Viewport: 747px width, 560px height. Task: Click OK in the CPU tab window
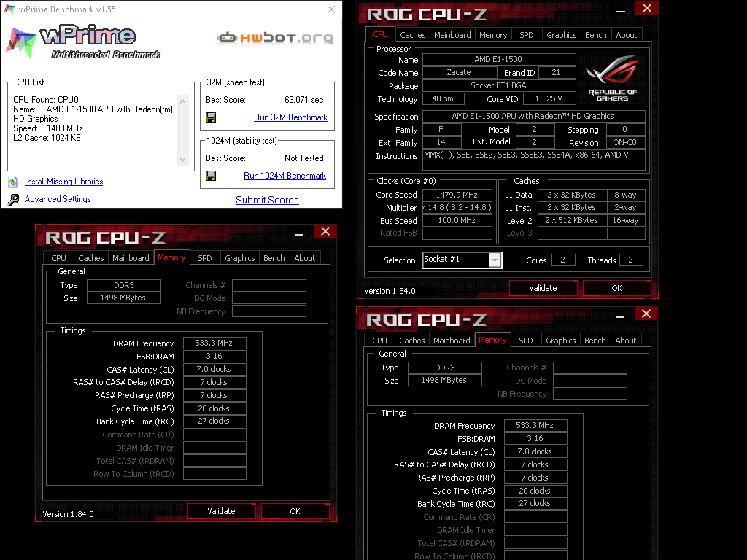point(616,288)
